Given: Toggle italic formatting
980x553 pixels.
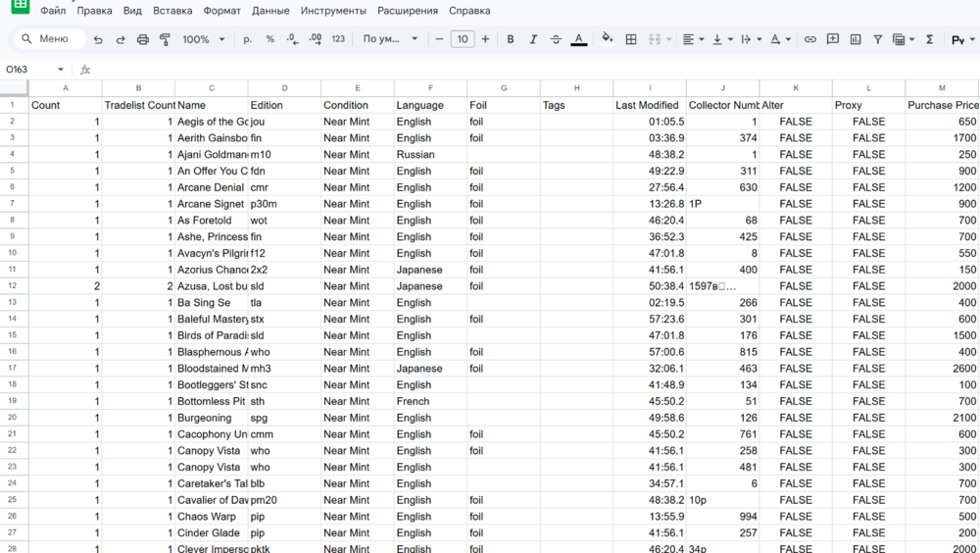Looking at the screenshot, I should click(533, 39).
